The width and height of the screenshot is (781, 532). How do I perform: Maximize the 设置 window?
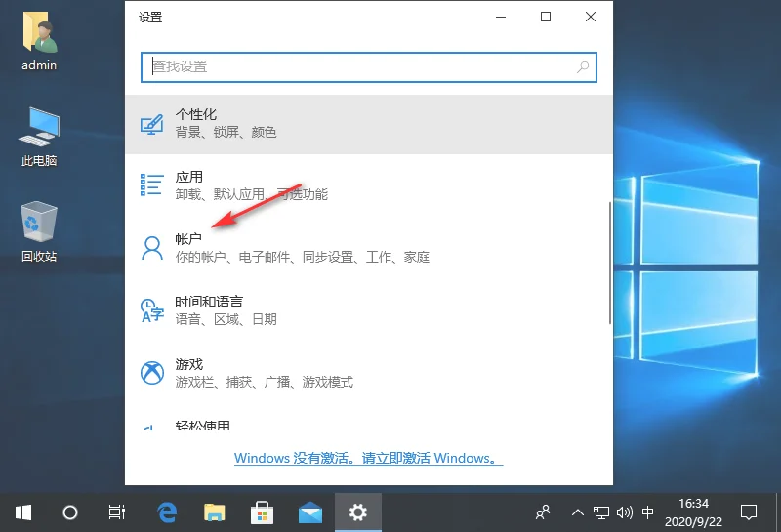coord(546,17)
